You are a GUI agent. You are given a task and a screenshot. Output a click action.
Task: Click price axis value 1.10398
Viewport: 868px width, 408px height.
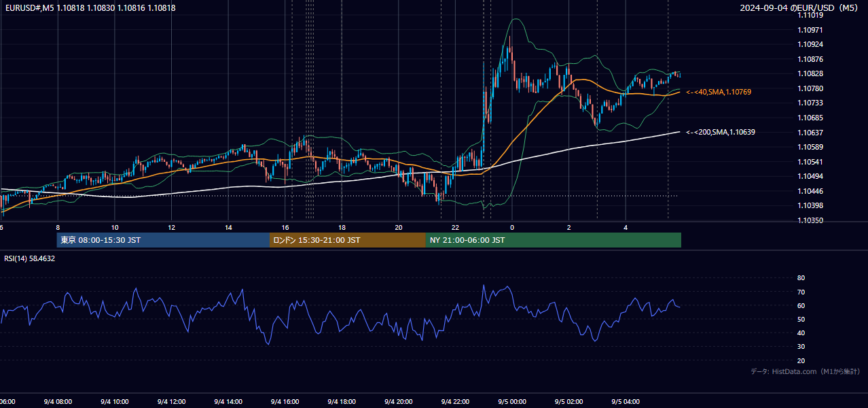pos(810,205)
